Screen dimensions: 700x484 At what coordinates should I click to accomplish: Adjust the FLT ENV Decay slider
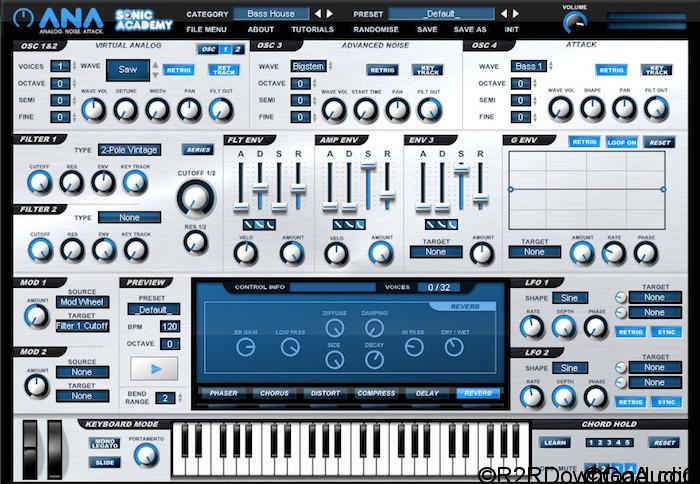pos(260,186)
